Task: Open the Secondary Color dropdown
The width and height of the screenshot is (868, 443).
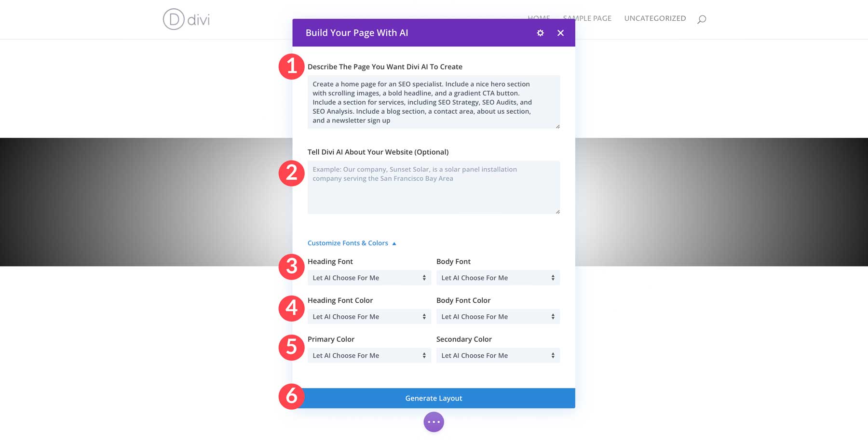Action: [x=498, y=355]
